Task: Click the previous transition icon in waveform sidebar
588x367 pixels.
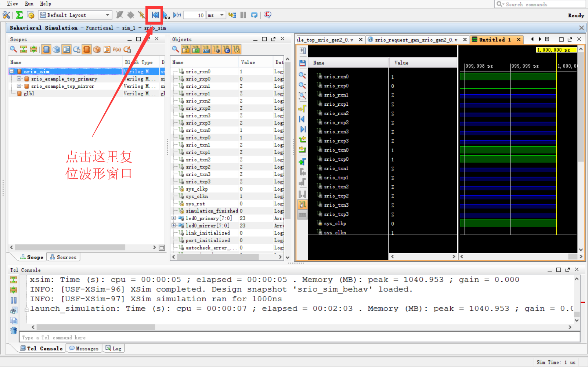Action: pos(302,139)
